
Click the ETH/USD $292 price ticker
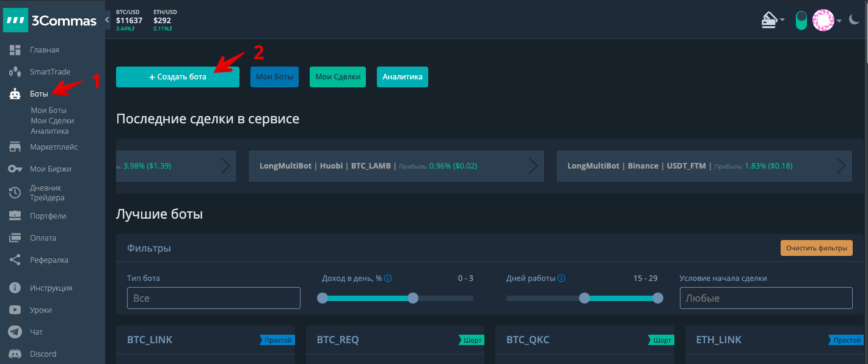point(164,20)
